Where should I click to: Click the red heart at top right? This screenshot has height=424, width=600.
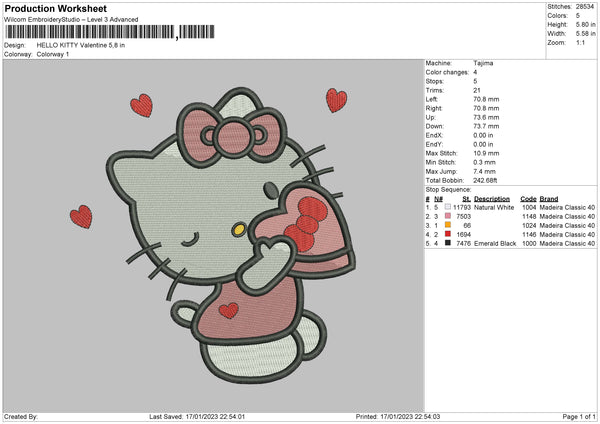click(x=336, y=100)
